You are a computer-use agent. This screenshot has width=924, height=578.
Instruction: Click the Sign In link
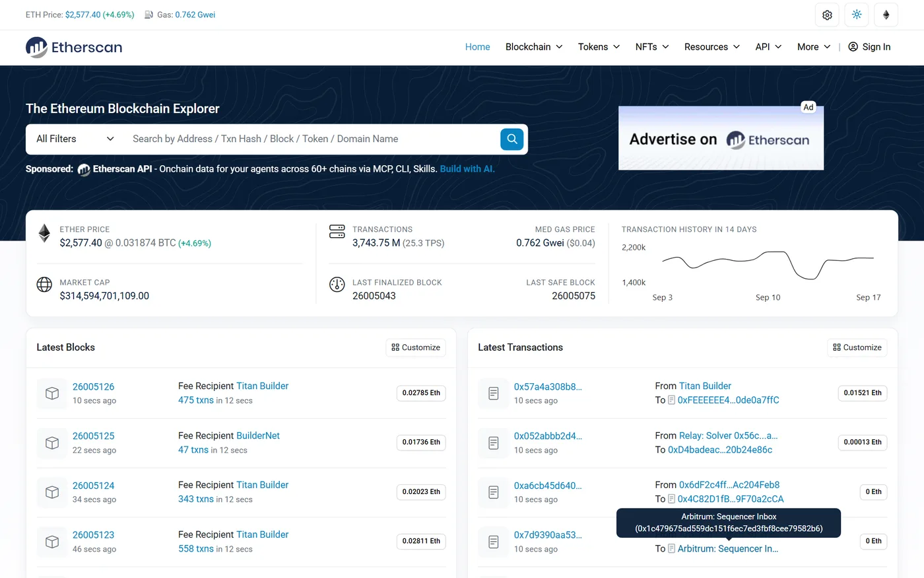coord(869,47)
